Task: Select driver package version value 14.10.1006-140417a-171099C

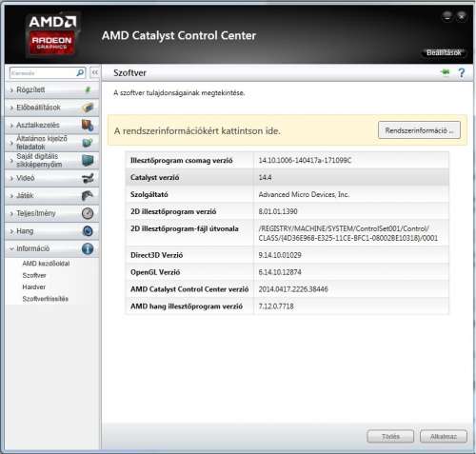Action: [x=305, y=160]
